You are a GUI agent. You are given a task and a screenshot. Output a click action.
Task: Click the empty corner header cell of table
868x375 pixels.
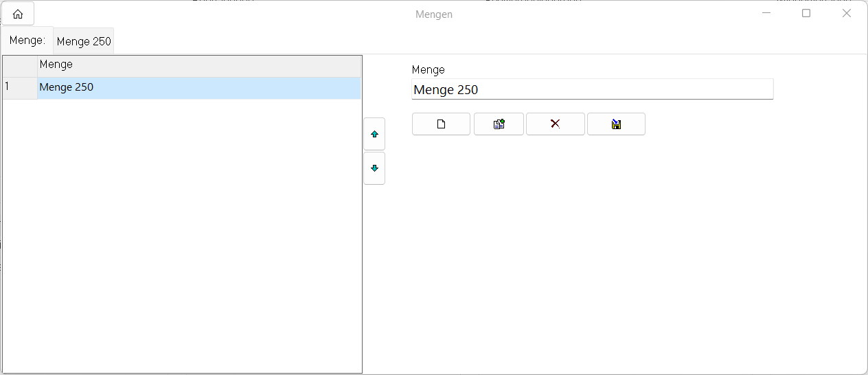pyautogui.click(x=20, y=66)
